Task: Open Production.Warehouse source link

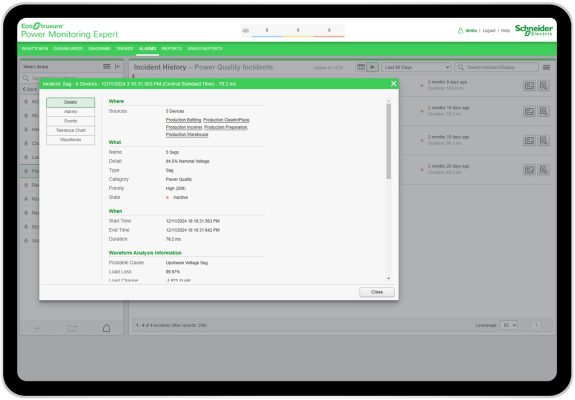Action: tap(187, 135)
